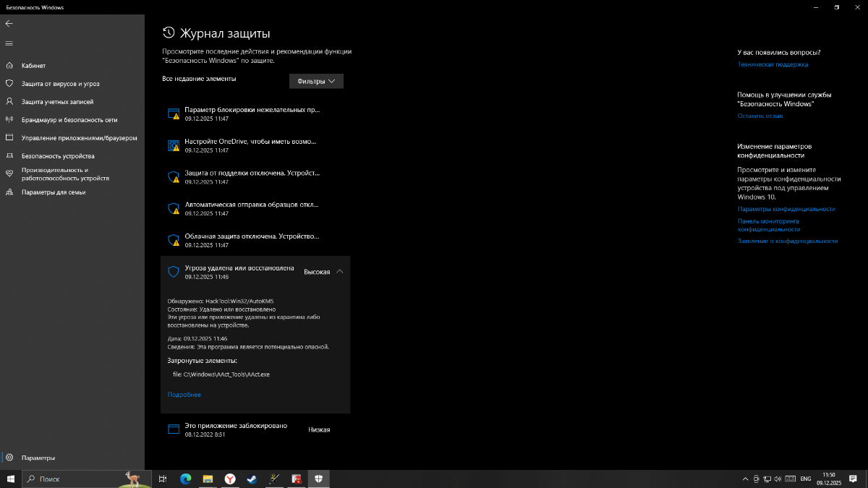This screenshot has width=868, height=488.
Task: Open notification center icon
Action: pyautogui.click(x=854, y=479)
